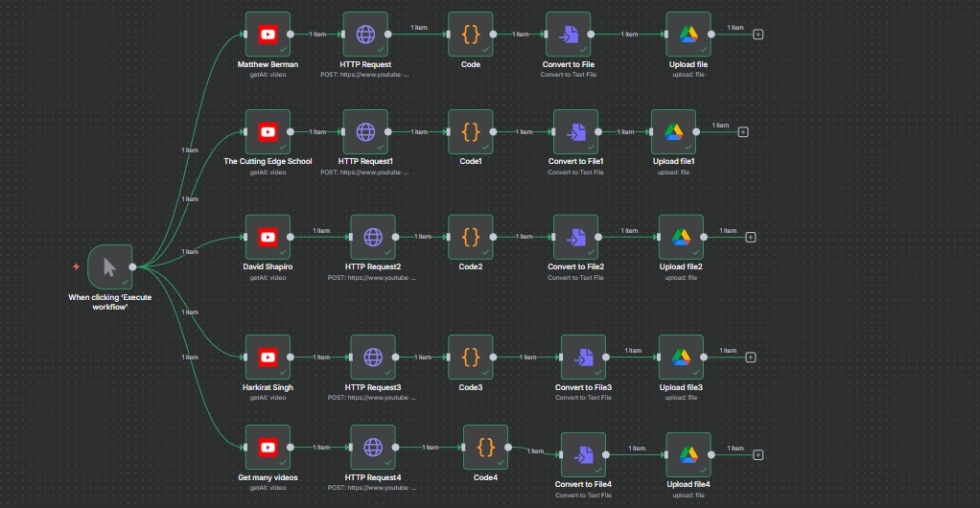980x508 pixels.
Task: Open the Code3 node
Action: click(x=470, y=358)
